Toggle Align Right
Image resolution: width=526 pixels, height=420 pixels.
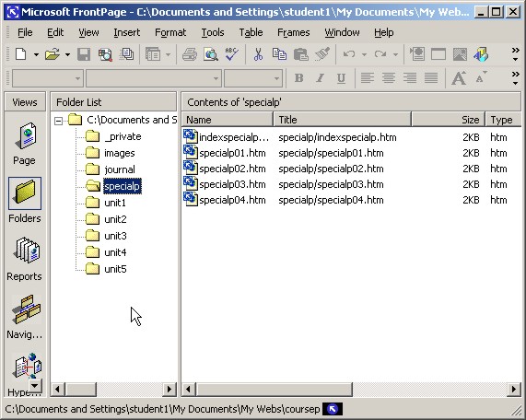pos(410,78)
